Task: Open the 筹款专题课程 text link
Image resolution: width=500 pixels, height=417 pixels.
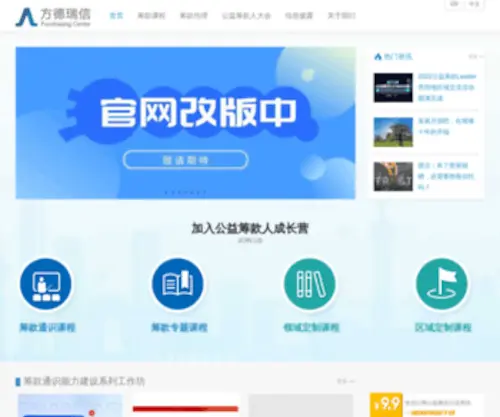Action: click(179, 327)
